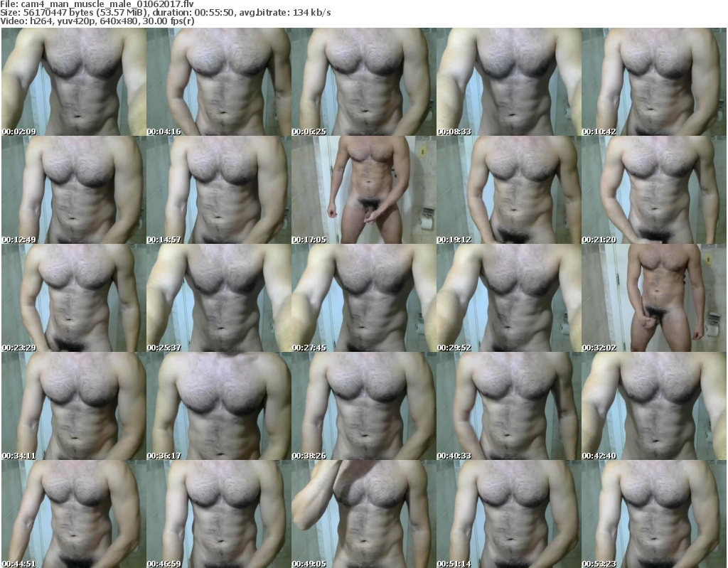The height and width of the screenshot is (568, 728).
Task: Select the frame at timestamp 00:04:16
Action: tap(219, 82)
